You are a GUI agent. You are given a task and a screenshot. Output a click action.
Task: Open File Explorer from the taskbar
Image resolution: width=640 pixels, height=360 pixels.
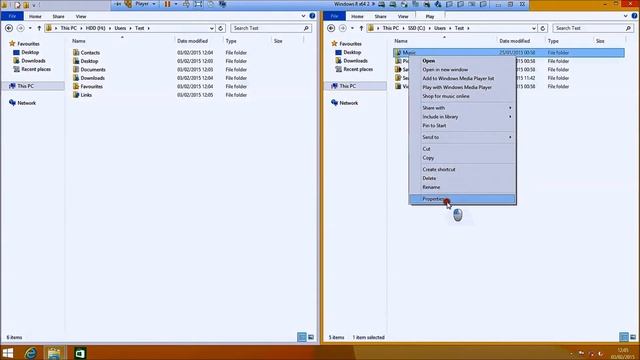coord(54,353)
